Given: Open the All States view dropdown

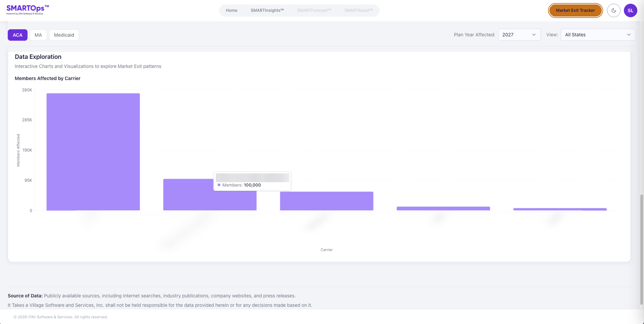Looking at the screenshot, I should click(598, 35).
